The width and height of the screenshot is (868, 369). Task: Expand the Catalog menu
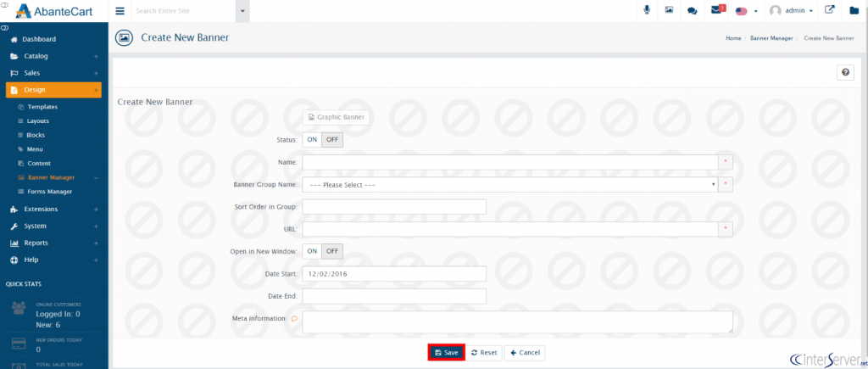click(53, 56)
